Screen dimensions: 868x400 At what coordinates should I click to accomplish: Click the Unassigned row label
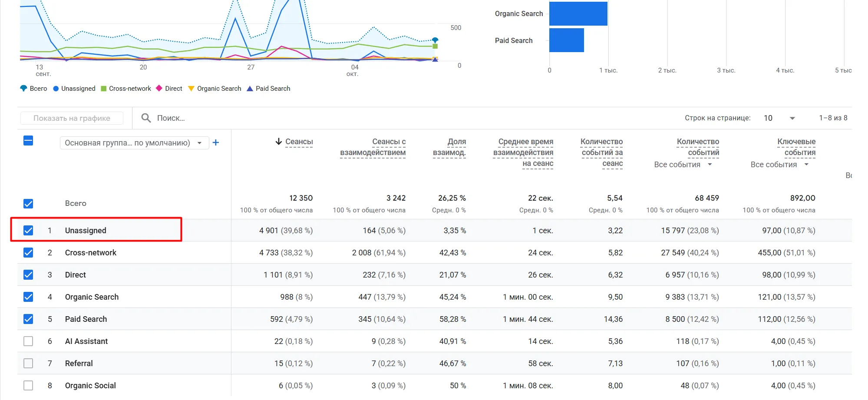86,230
